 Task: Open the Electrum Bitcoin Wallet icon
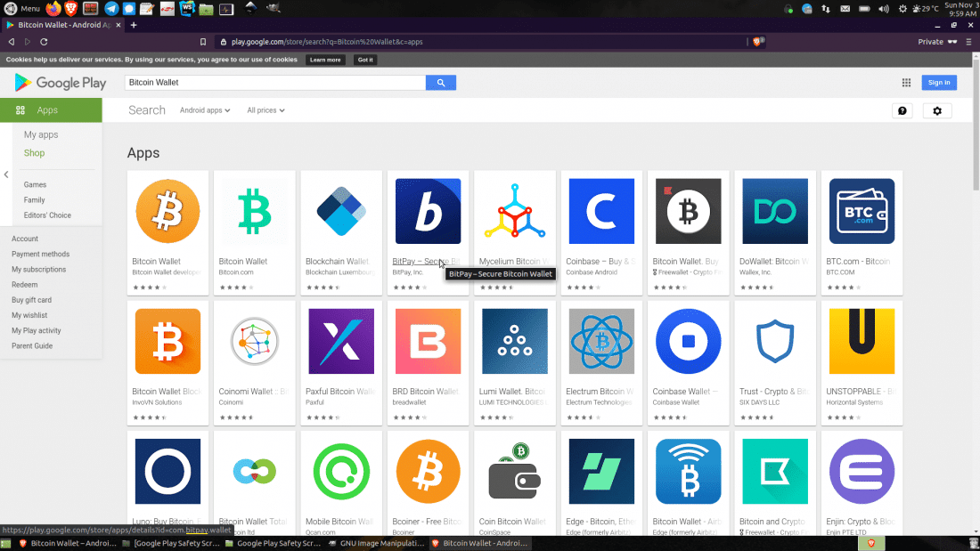tap(601, 341)
